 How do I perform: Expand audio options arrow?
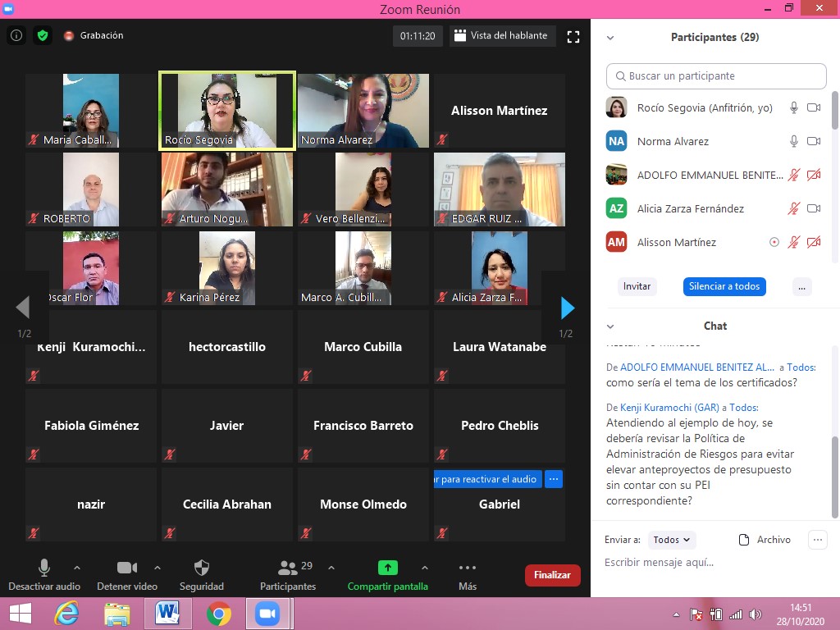coord(77,568)
